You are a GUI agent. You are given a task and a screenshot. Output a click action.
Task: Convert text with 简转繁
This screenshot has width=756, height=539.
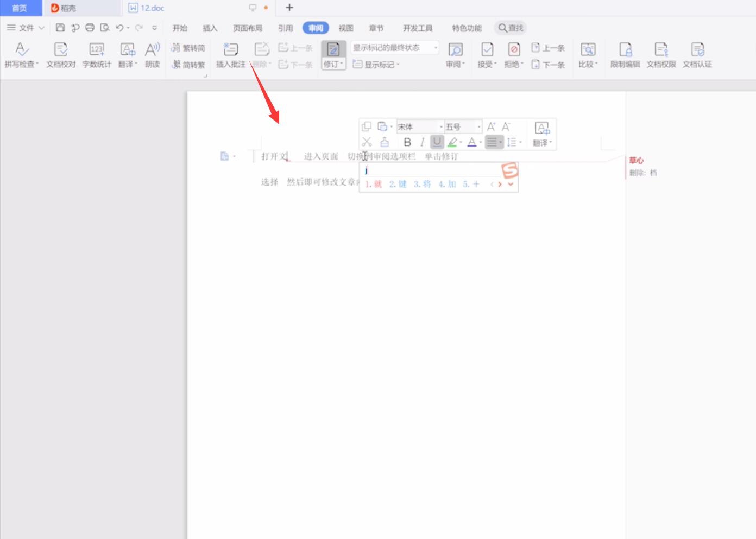pyautogui.click(x=188, y=65)
